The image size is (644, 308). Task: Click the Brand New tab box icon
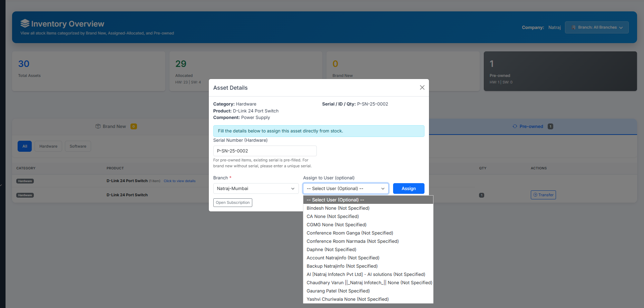point(98,126)
